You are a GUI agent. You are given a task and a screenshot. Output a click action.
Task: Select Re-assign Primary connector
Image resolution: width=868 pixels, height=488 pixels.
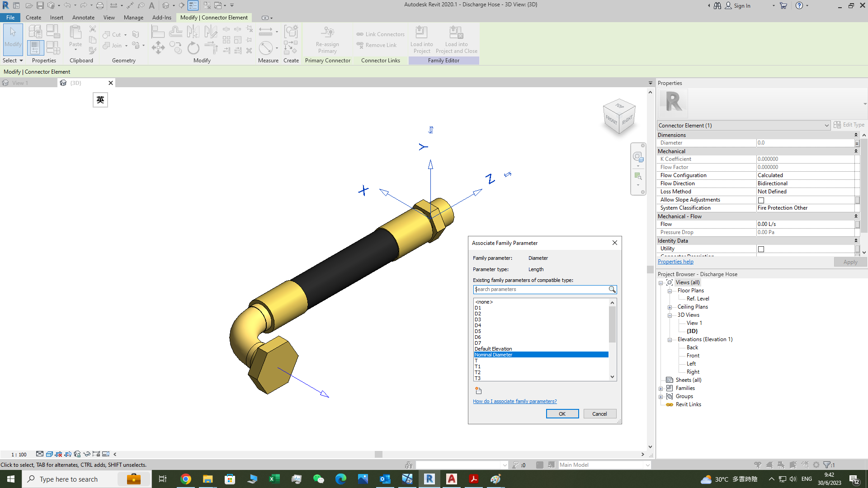[x=327, y=40]
